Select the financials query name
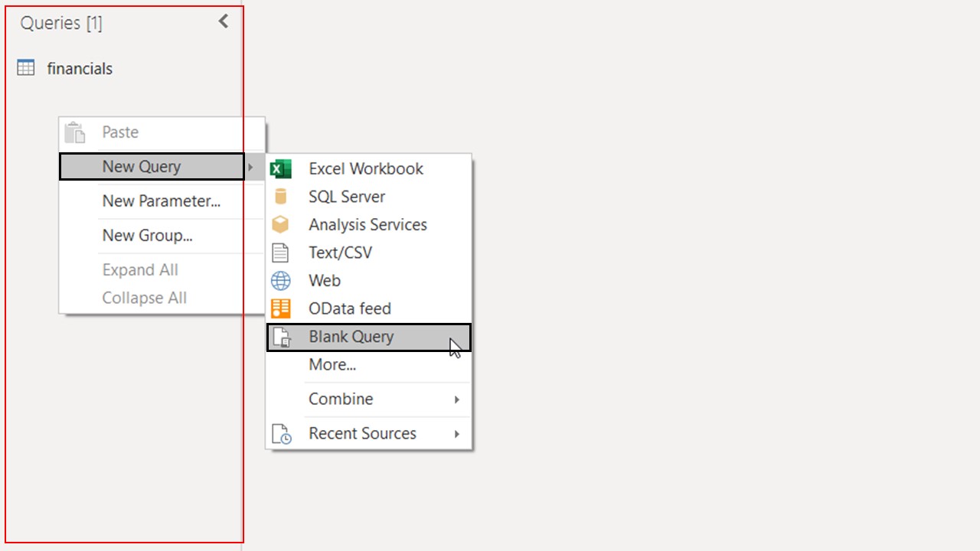980x551 pixels. 80,69
